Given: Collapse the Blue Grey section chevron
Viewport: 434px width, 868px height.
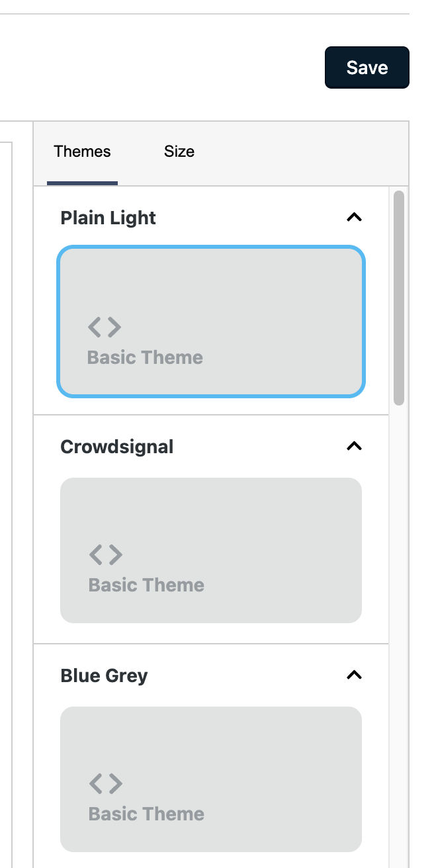Looking at the screenshot, I should click(x=355, y=675).
